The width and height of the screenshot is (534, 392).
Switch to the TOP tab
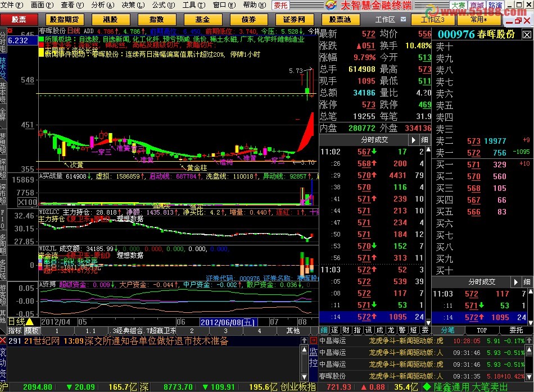click(482, 330)
